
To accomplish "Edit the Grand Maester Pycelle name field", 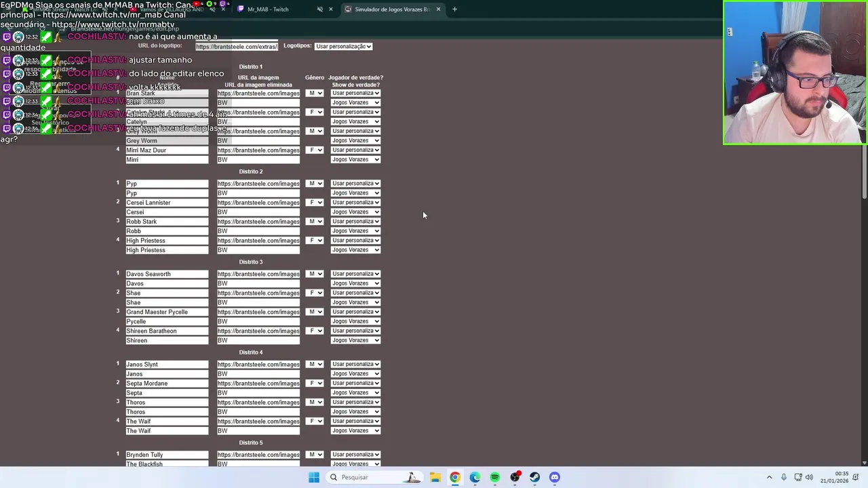I will tap(167, 312).
